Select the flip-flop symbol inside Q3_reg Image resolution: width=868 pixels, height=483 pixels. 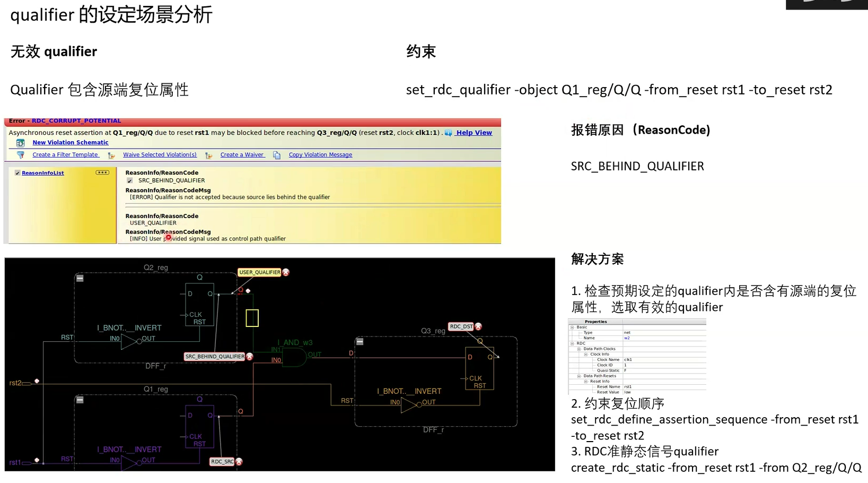[x=480, y=368]
